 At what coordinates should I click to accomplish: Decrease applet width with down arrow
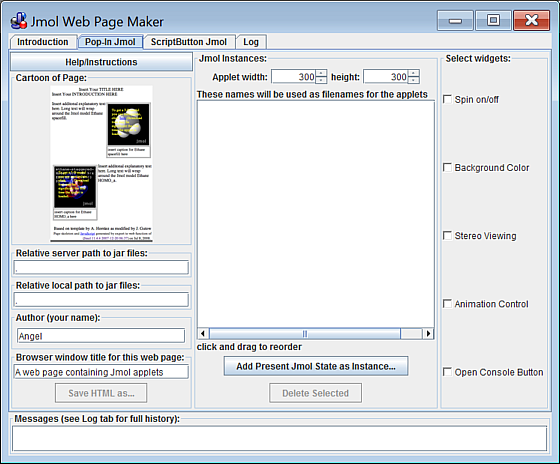tap(321, 80)
